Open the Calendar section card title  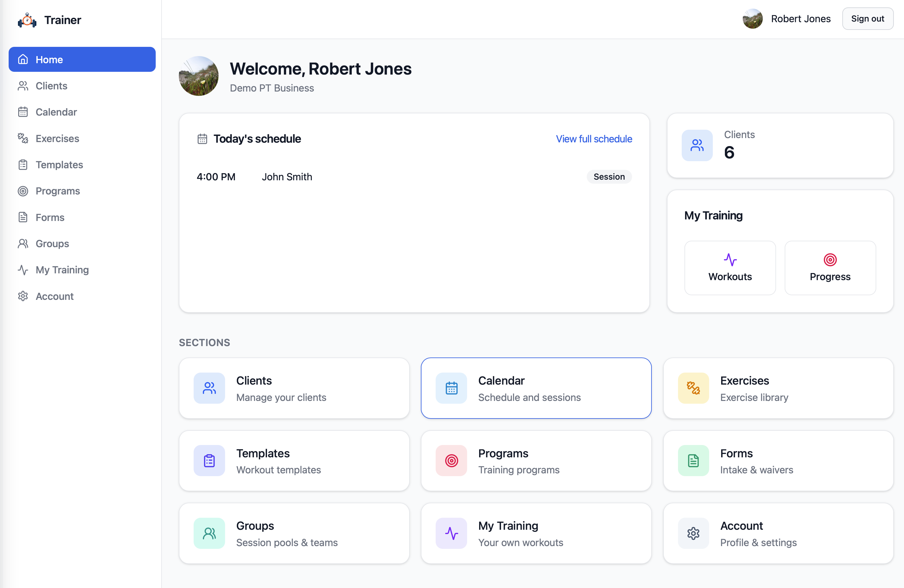501,381
